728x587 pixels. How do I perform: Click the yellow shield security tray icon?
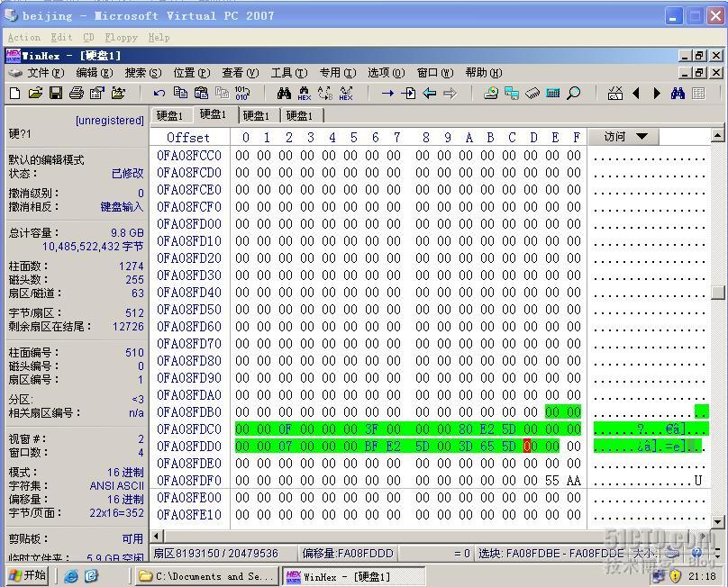(x=676, y=576)
